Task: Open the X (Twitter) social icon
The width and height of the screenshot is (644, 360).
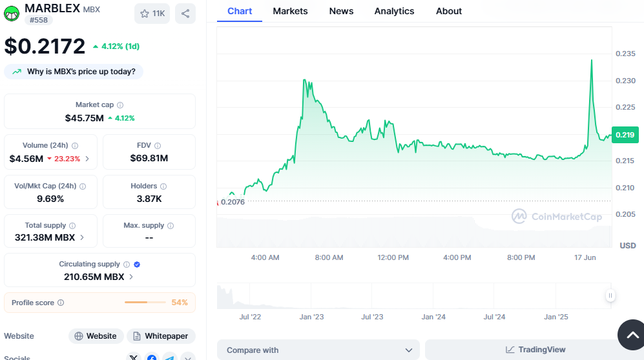Action: pyautogui.click(x=134, y=357)
